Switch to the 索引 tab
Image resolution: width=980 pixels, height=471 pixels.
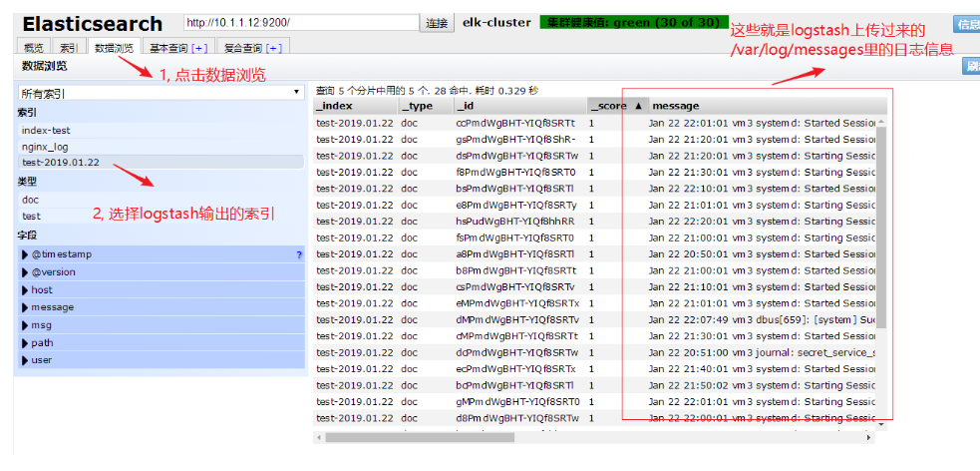[x=70, y=48]
